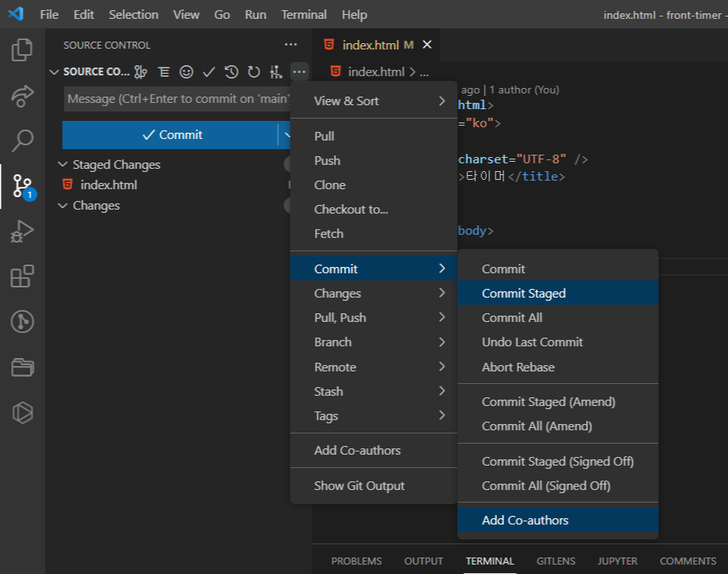Viewport: 728px width, 574px height.
Task: Click the smiley emoji commit icon
Action: (x=186, y=72)
